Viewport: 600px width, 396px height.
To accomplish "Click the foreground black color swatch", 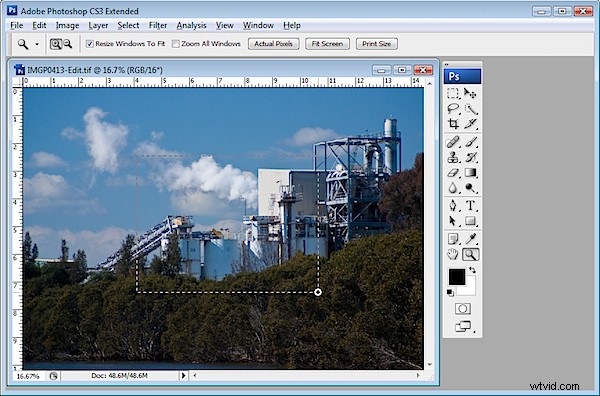I will click(x=456, y=276).
